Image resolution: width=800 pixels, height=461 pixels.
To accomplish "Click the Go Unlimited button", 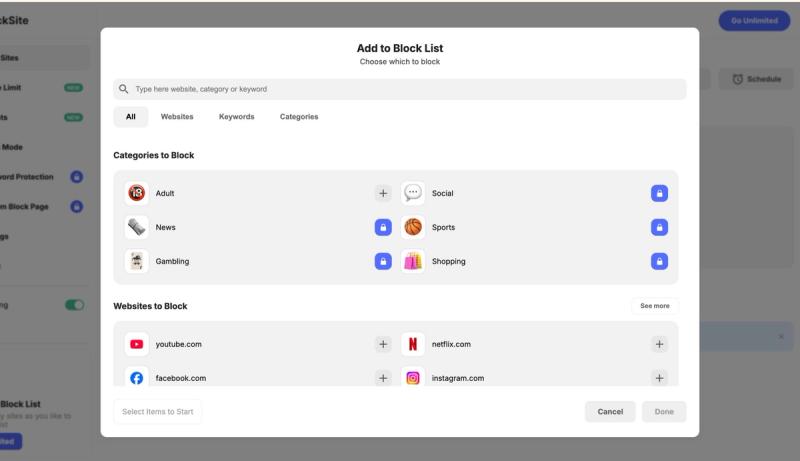I will click(x=754, y=21).
